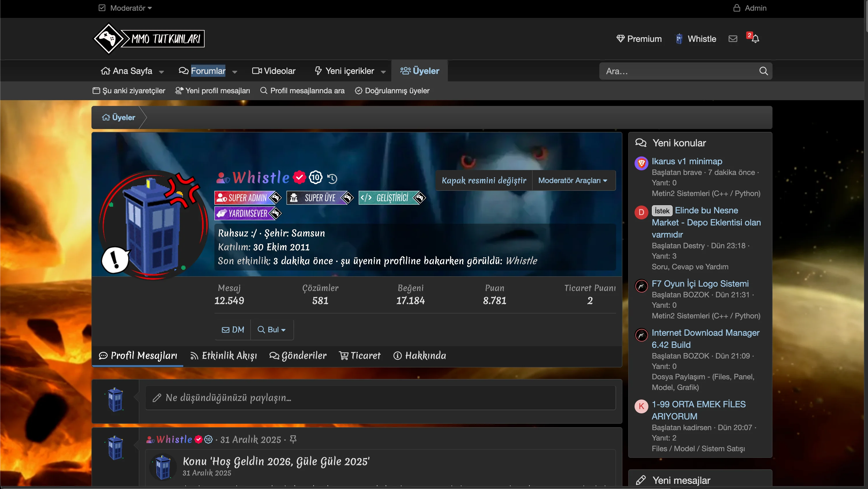Click the MMO Tutkunları site logo
868x489 pixels.
(x=149, y=39)
